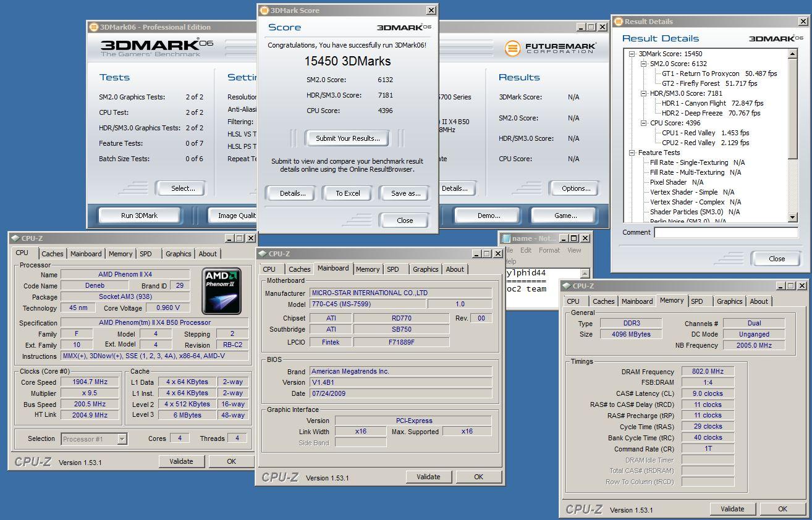
Task: Click Game button in 3DMark06 window
Action: 565,216
